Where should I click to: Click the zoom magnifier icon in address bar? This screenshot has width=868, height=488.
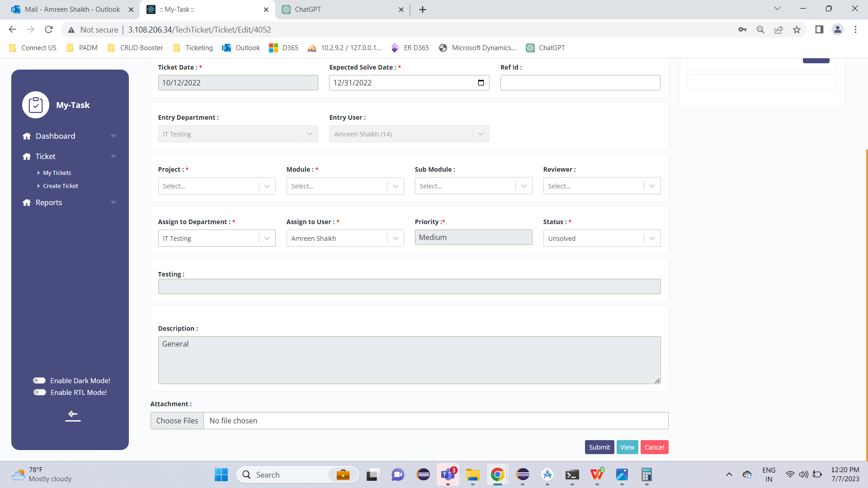(760, 29)
